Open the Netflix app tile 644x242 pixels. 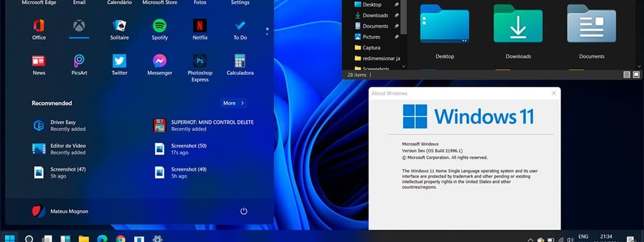[x=200, y=30]
